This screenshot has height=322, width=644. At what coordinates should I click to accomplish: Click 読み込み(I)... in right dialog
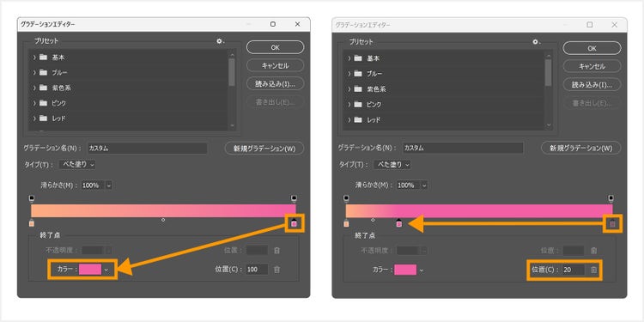tap(592, 85)
